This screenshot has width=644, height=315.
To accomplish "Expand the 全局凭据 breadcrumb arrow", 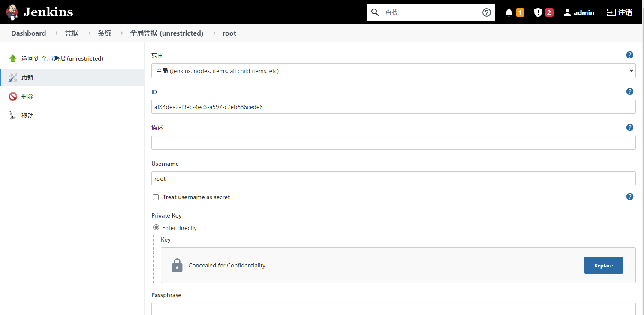I will coord(214,33).
